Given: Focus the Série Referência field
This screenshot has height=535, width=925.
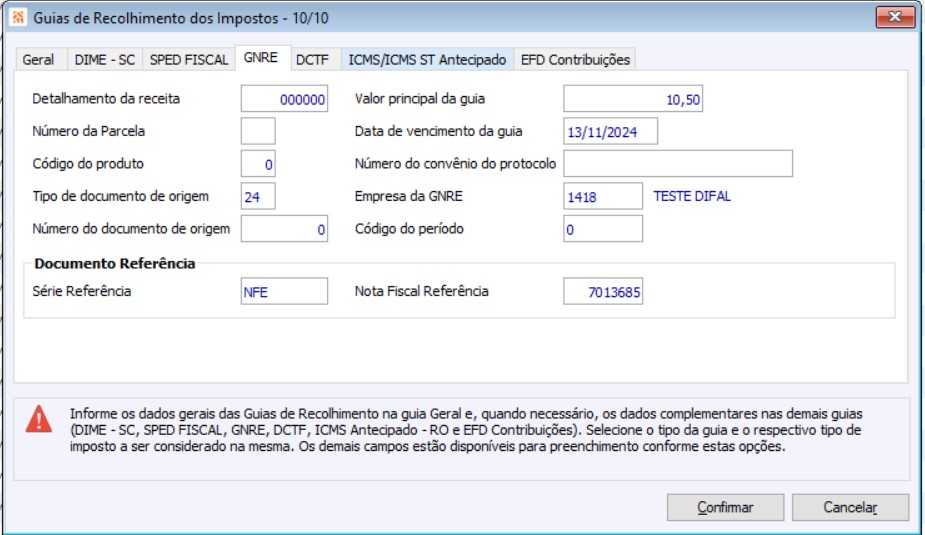Looking at the screenshot, I should coord(284,291).
